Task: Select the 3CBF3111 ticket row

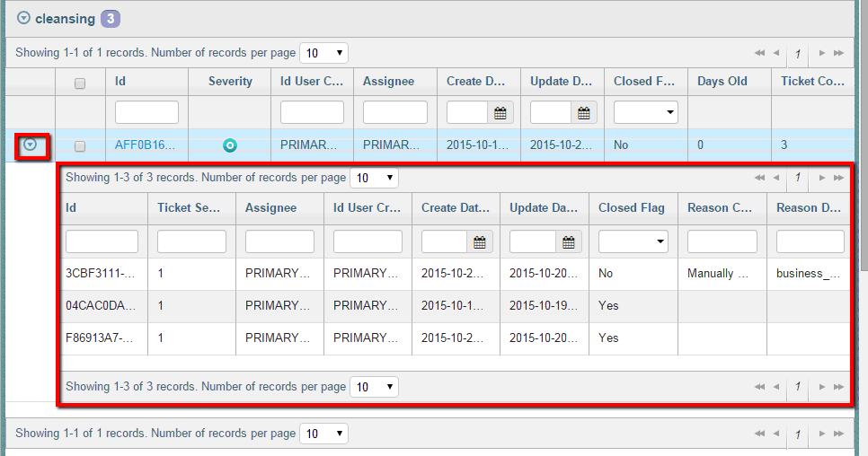Action: pos(101,274)
